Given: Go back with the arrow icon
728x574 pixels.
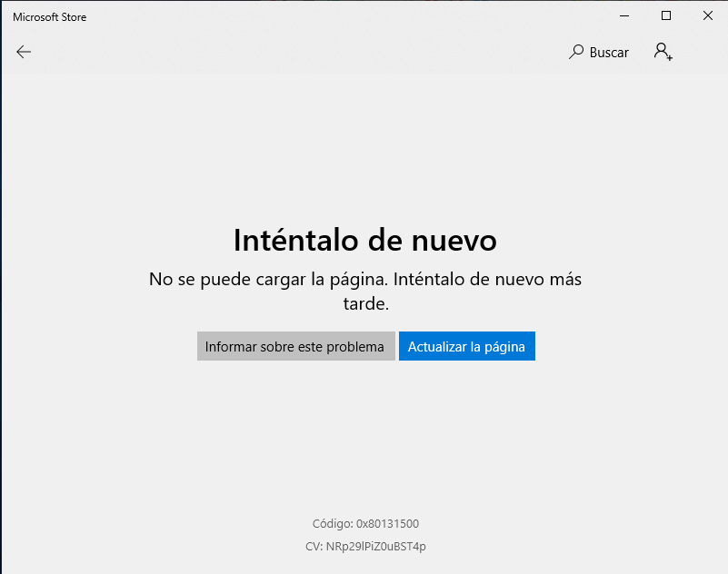Looking at the screenshot, I should pos(24,52).
